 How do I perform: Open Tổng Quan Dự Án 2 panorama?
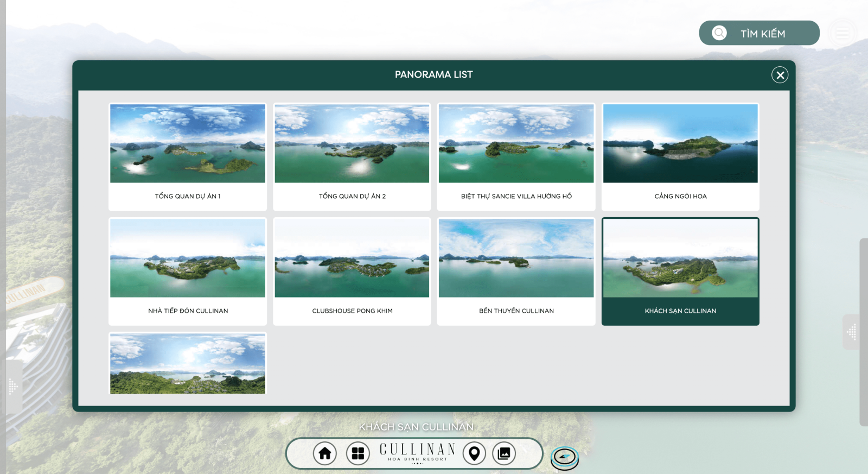coord(352,156)
